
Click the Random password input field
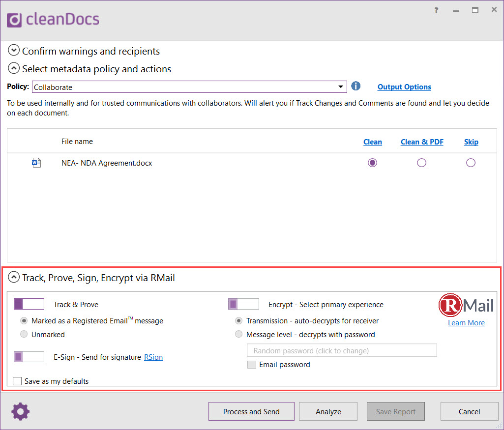pos(341,350)
